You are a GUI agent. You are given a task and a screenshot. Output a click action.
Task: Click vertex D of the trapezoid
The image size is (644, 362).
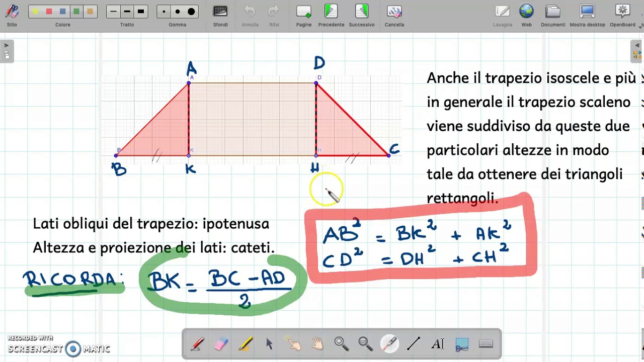pyautogui.click(x=316, y=83)
